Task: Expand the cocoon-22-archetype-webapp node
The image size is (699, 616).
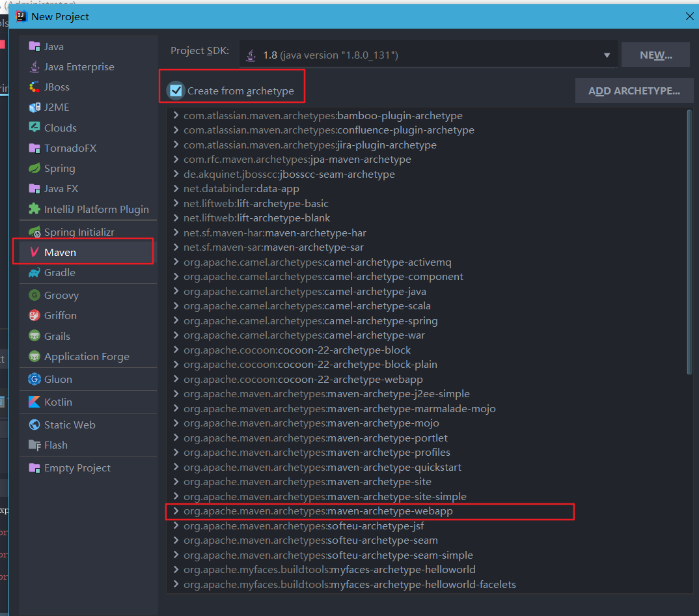Action: click(x=176, y=379)
